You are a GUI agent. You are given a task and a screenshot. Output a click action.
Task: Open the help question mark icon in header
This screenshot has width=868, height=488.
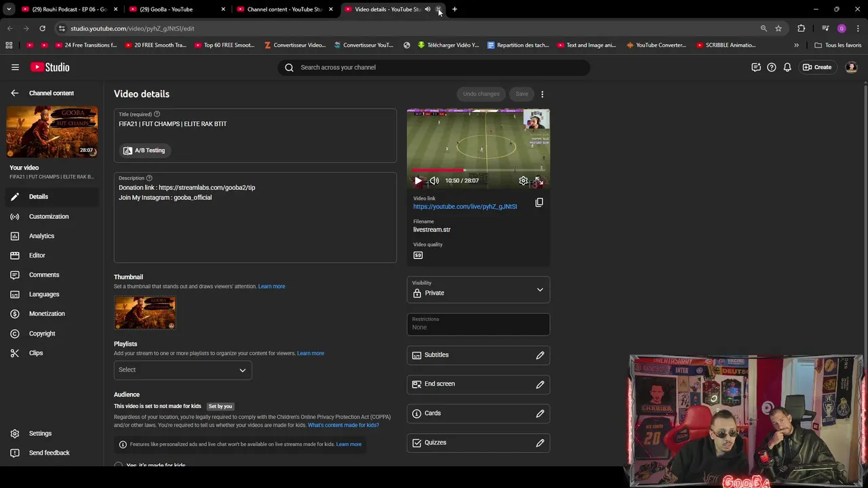pyautogui.click(x=771, y=67)
